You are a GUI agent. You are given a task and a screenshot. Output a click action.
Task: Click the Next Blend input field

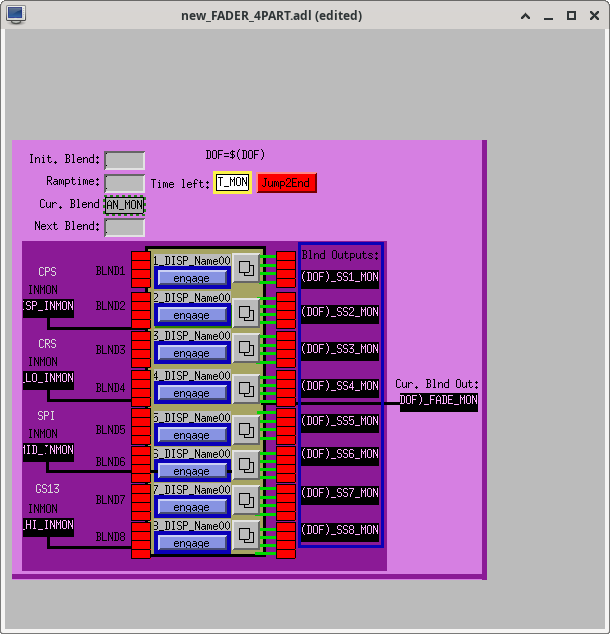(125, 227)
